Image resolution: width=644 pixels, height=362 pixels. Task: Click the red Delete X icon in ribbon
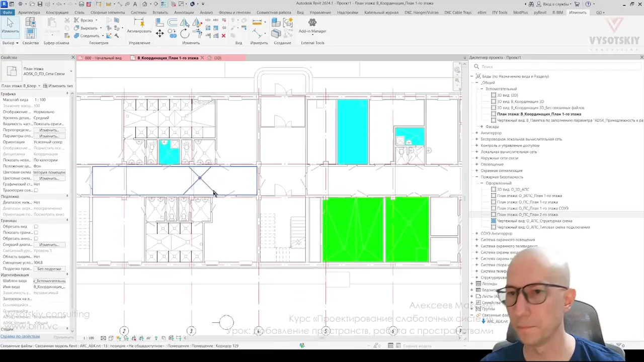pos(223,36)
